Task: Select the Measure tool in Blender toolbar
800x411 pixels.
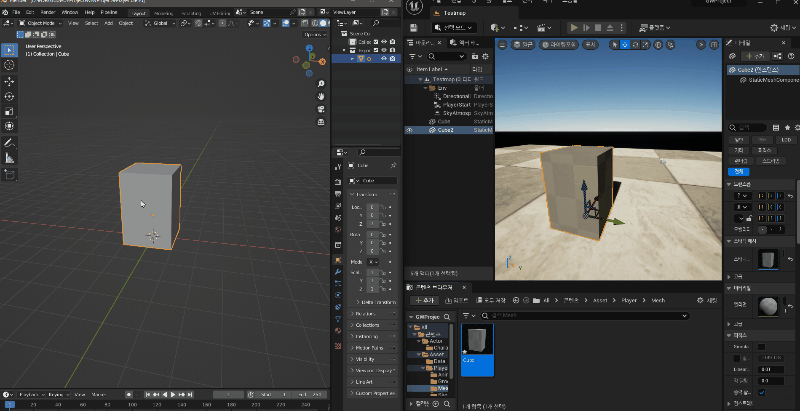Action: tap(10, 158)
